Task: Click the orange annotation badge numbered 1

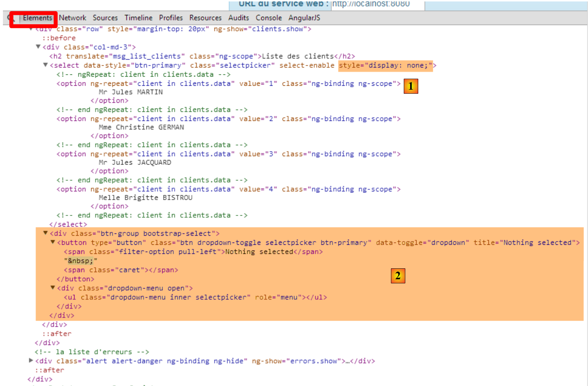Action: pyautogui.click(x=411, y=86)
